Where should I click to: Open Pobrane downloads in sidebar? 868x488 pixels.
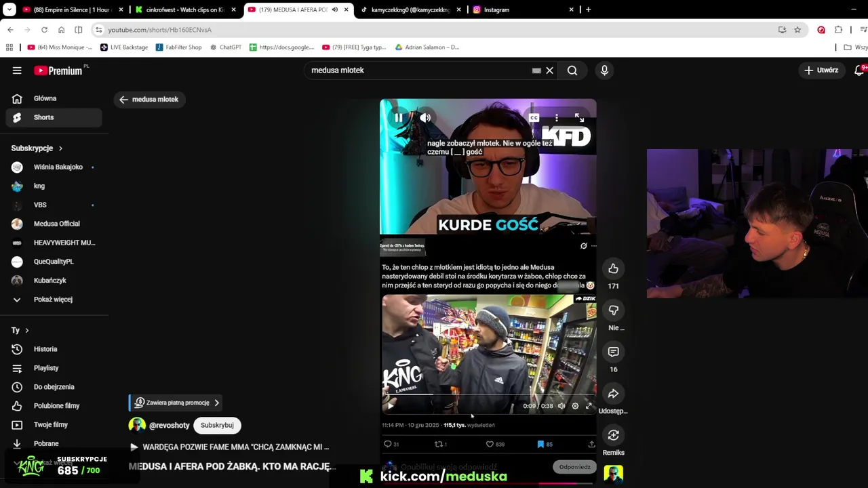tap(54, 444)
